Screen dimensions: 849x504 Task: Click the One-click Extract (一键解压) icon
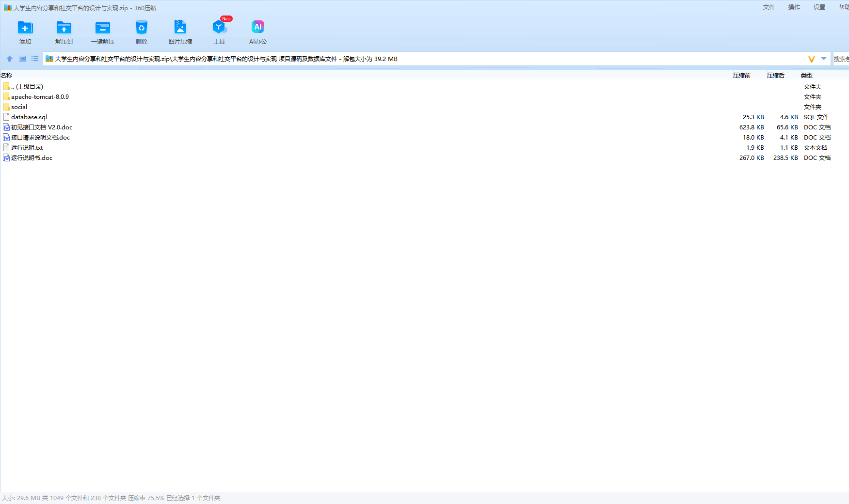pyautogui.click(x=103, y=28)
